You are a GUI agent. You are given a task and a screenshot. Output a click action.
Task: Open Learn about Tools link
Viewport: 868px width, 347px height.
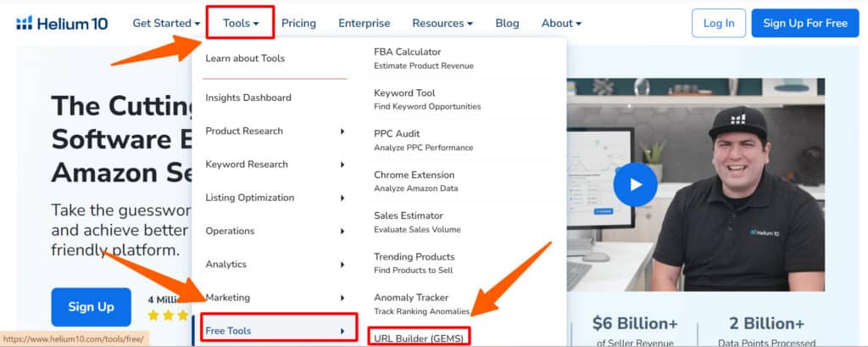(x=245, y=59)
